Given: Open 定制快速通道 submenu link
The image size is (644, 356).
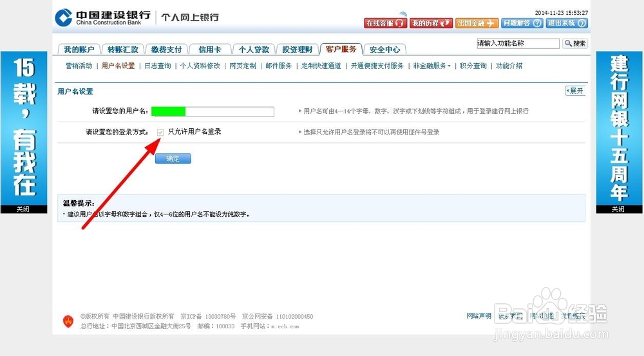Looking at the screenshot, I should click(x=321, y=66).
